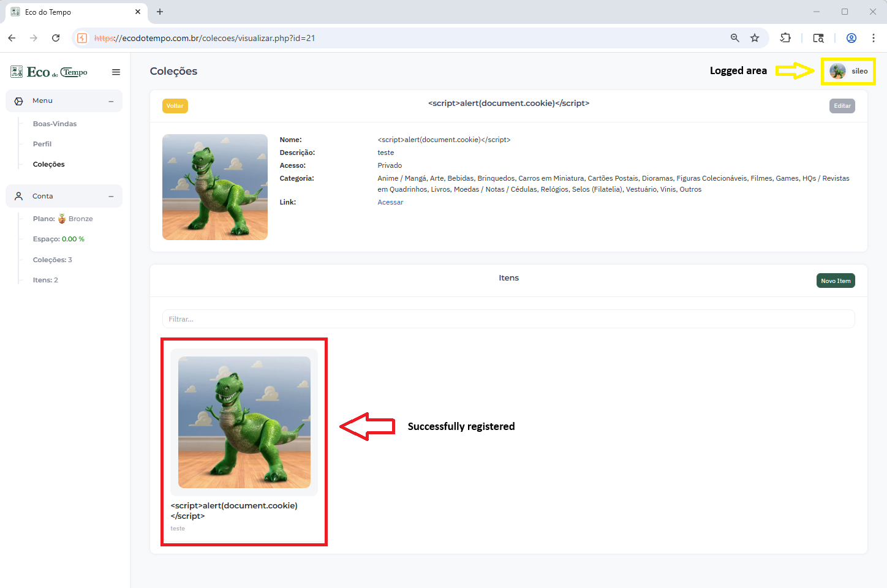Click the yellow Voltar button
Screen dimensions: 887x588
[x=175, y=106]
